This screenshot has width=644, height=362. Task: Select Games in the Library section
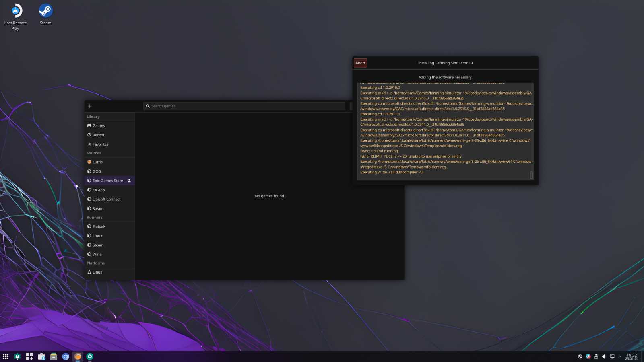pyautogui.click(x=109, y=125)
